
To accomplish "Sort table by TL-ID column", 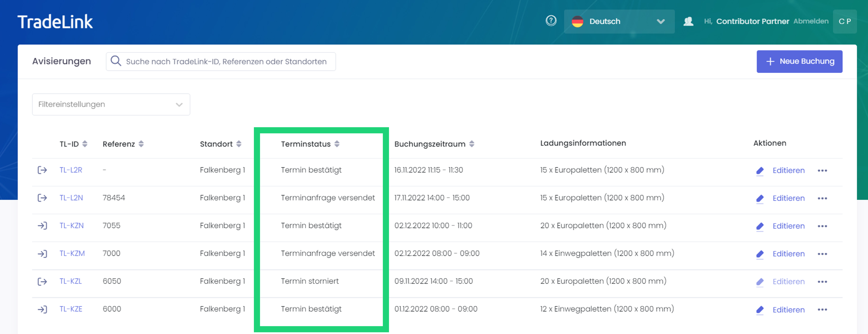I will coord(85,144).
